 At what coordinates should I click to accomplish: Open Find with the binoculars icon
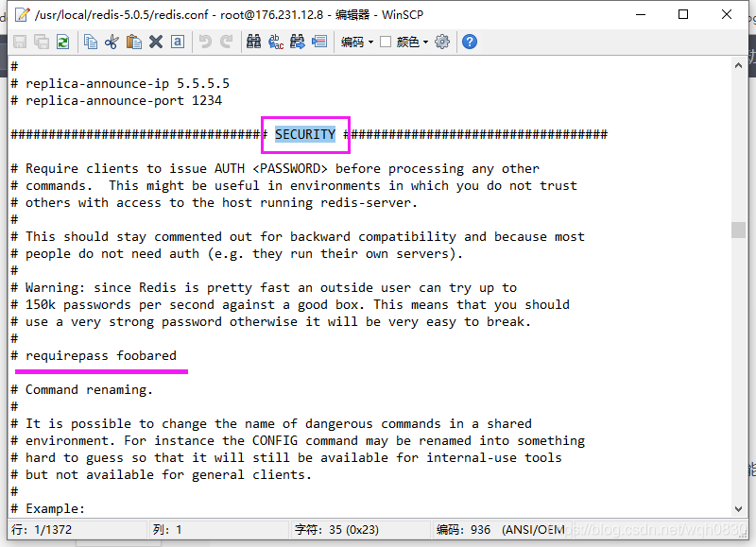(x=253, y=42)
